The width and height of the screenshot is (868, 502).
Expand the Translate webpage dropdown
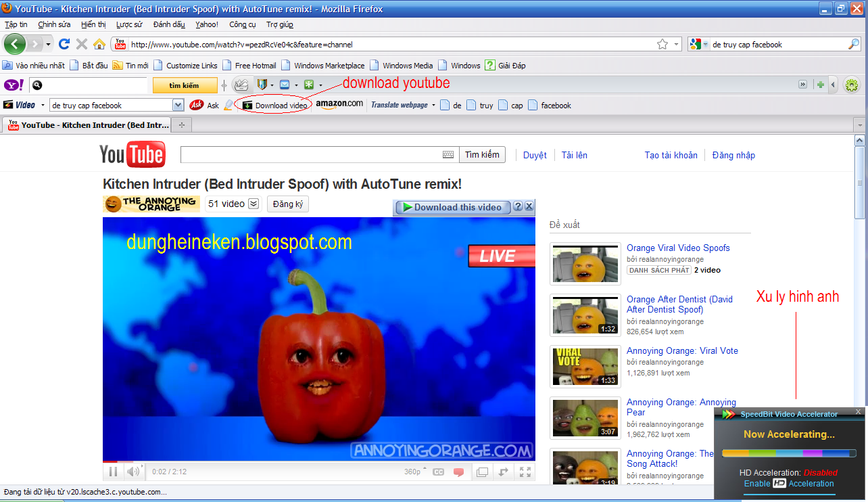click(433, 105)
